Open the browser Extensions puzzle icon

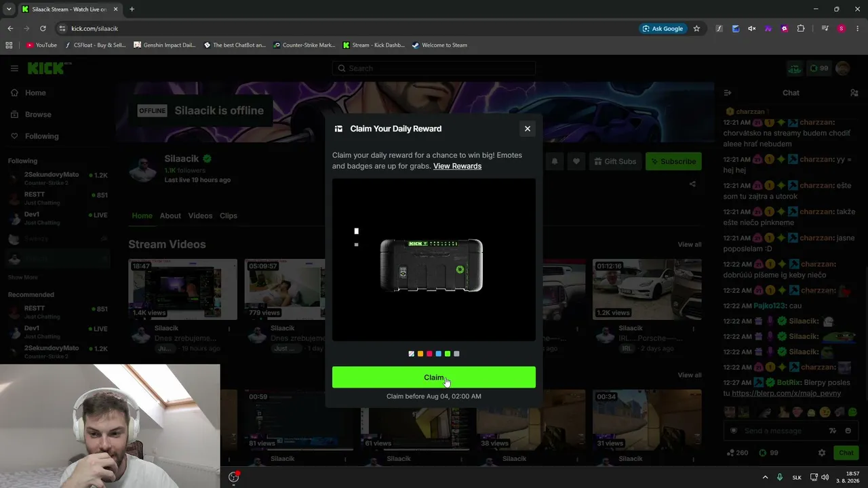(x=801, y=28)
